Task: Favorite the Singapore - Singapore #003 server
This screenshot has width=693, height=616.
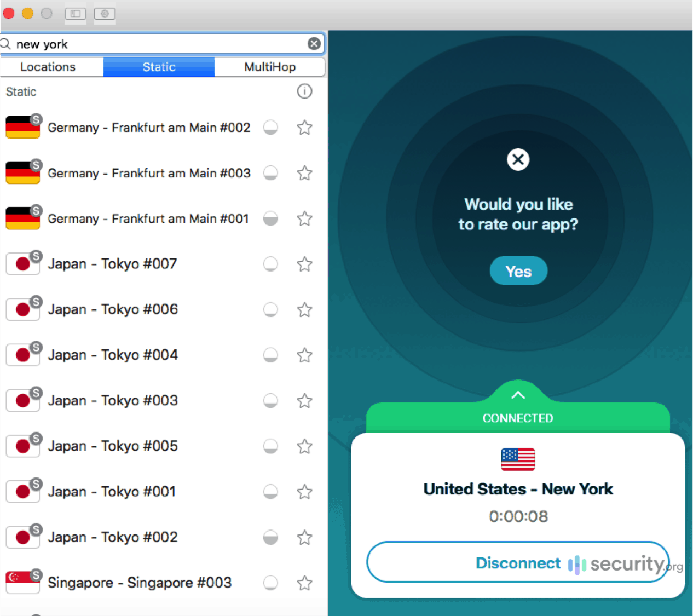Action: click(304, 583)
